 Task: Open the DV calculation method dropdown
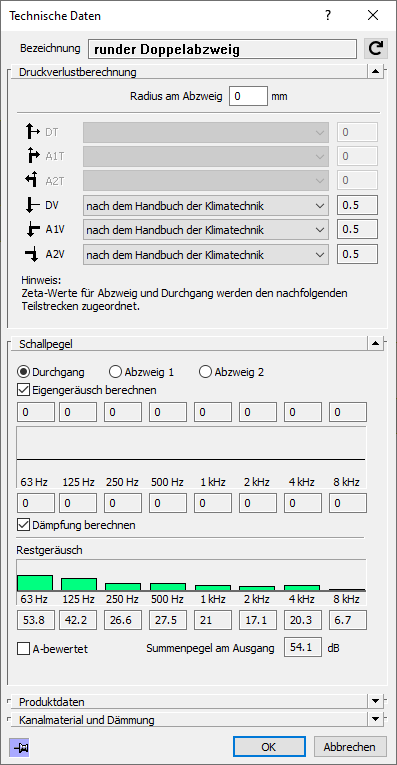tap(207, 206)
